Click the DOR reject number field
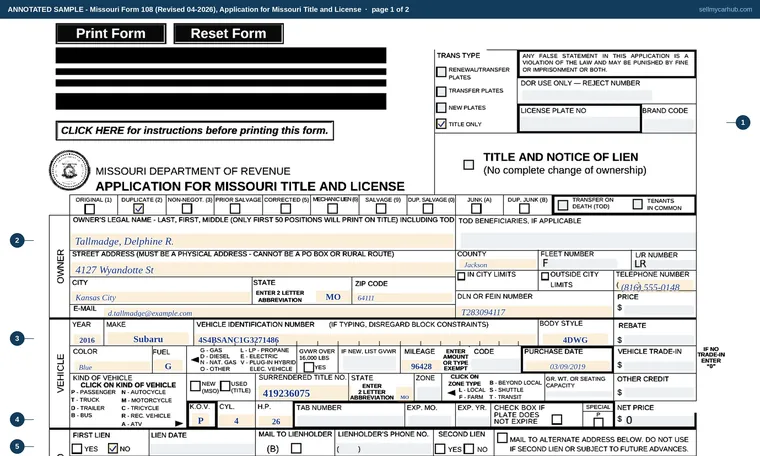 click(586, 94)
